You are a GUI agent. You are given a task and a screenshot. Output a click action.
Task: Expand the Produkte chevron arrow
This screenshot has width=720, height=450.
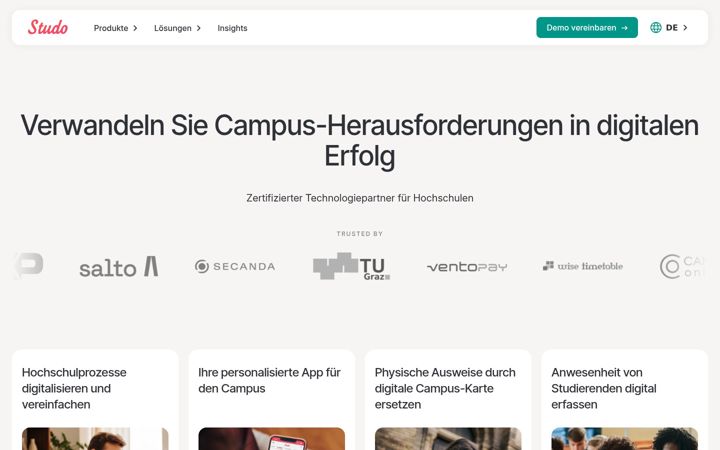[135, 28]
